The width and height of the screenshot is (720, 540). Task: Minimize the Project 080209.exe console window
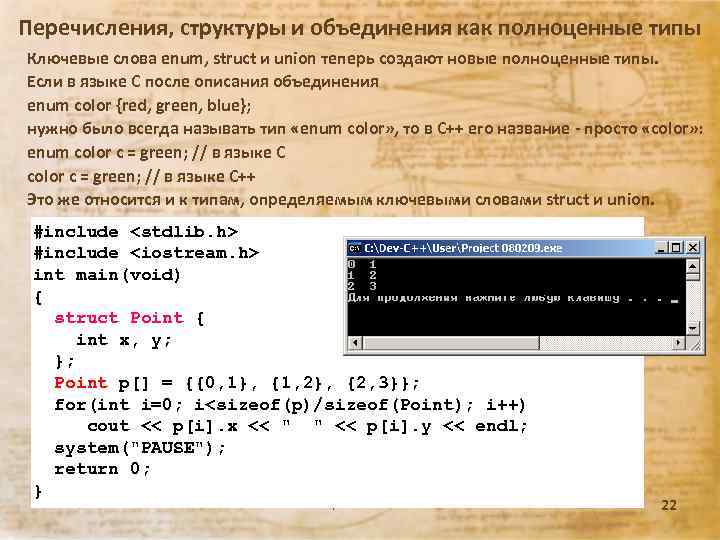661,248
